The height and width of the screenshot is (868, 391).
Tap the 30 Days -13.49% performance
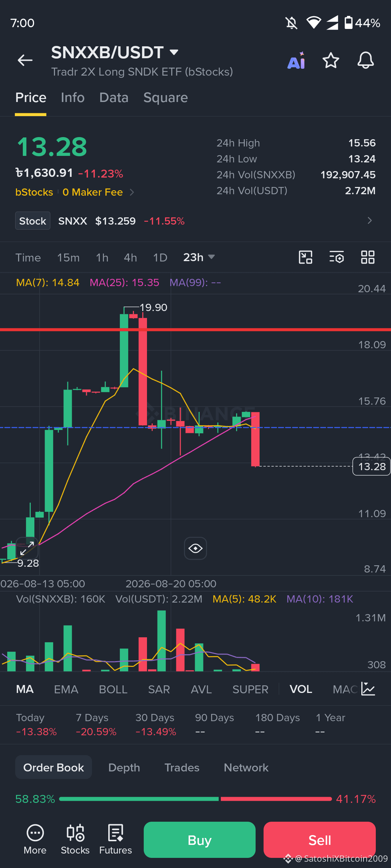pos(156,724)
